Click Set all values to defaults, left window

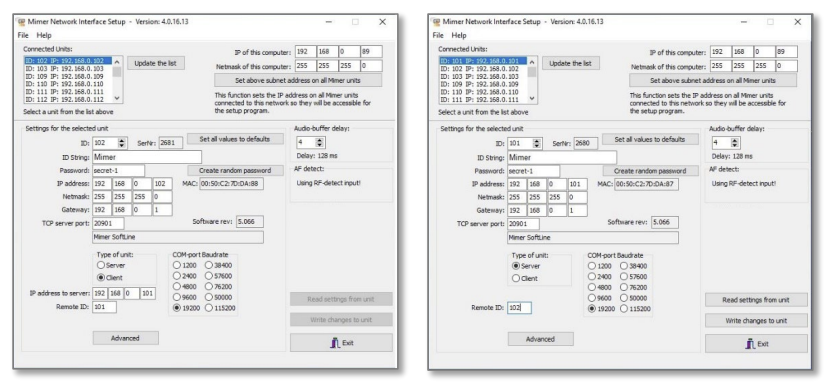[x=235, y=139]
